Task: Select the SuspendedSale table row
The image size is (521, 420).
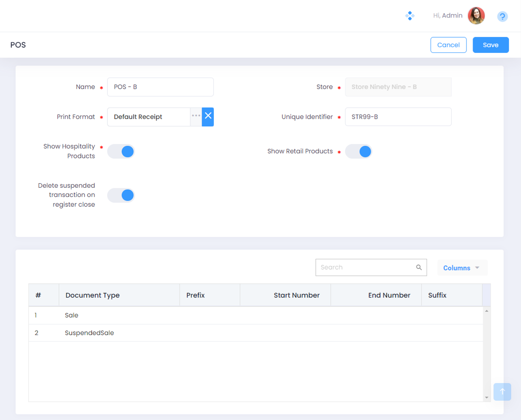Action: [x=90, y=333]
